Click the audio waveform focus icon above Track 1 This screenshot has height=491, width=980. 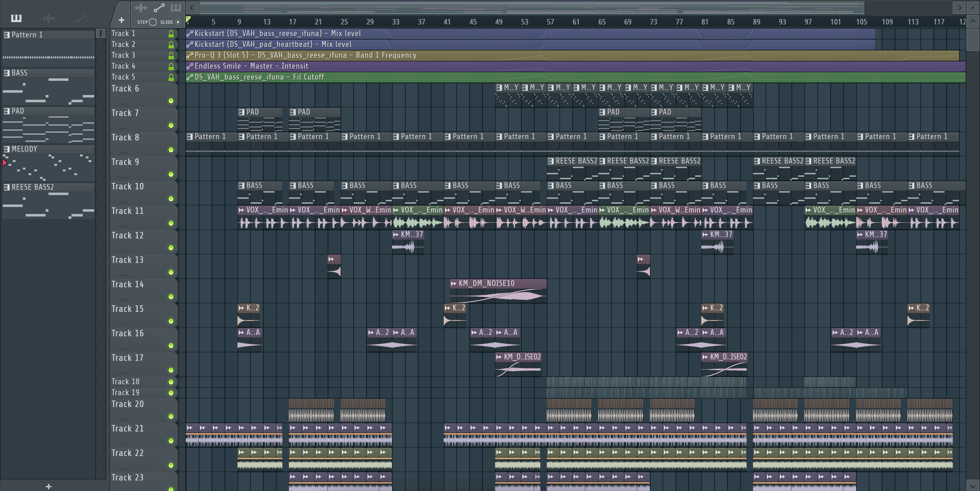pyautogui.click(x=141, y=7)
